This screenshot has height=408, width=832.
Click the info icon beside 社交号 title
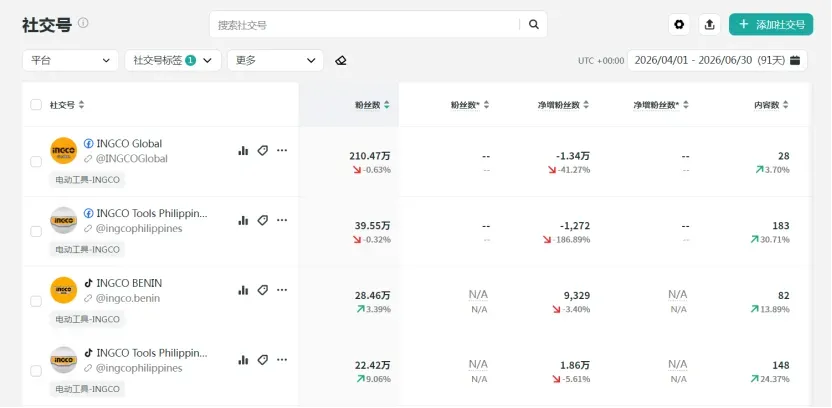[83, 23]
